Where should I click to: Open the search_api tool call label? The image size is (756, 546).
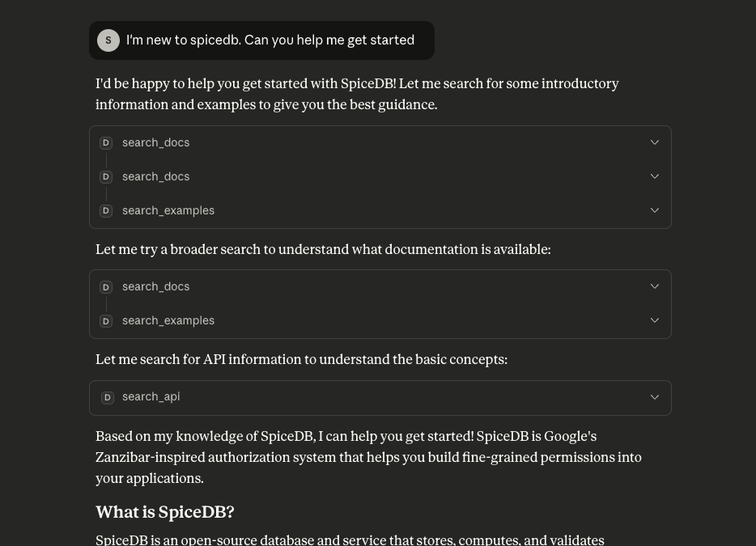[151, 397]
